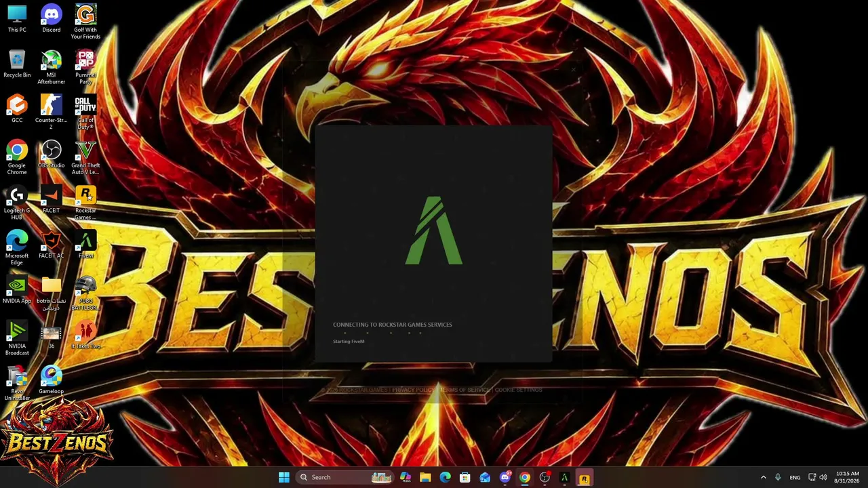Viewport: 868px width, 488px height.
Task: Select the OBS Studio desktop shortcut
Action: pos(51,155)
